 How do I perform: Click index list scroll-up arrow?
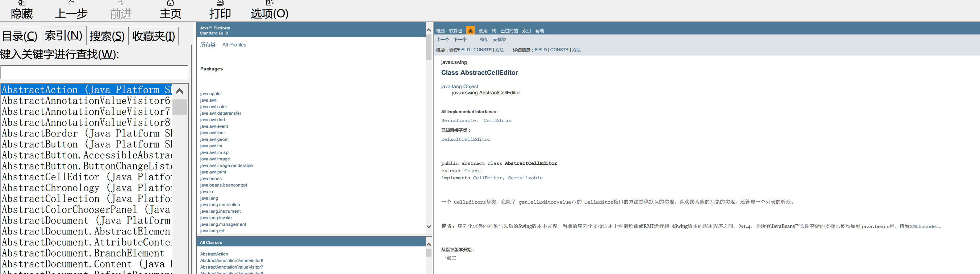pyautogui.click(x=180, y=91)
